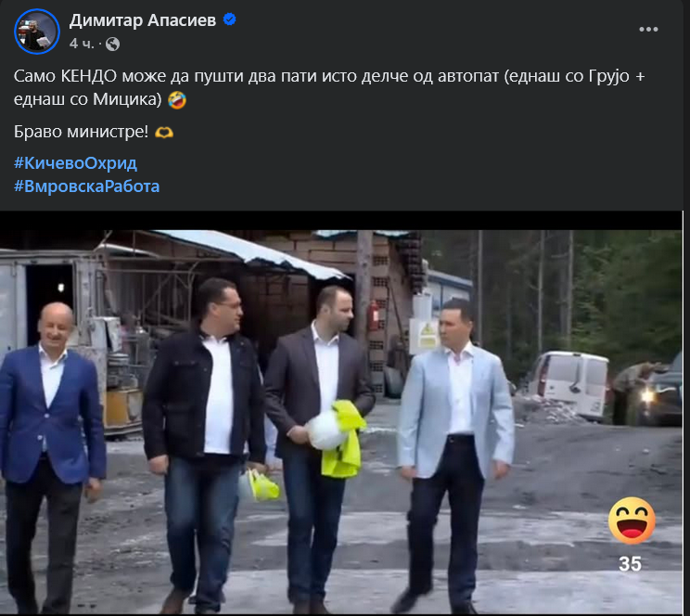The width and height of the screenshot is (690, 616).
Task: Open the three-dot post options menu
Action: pyautogui.click(x=648, y=30)
